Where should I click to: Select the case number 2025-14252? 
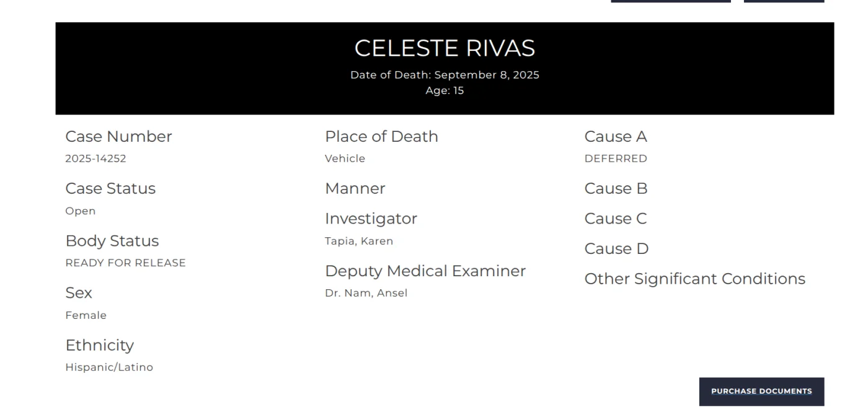[x=95, y=159]
